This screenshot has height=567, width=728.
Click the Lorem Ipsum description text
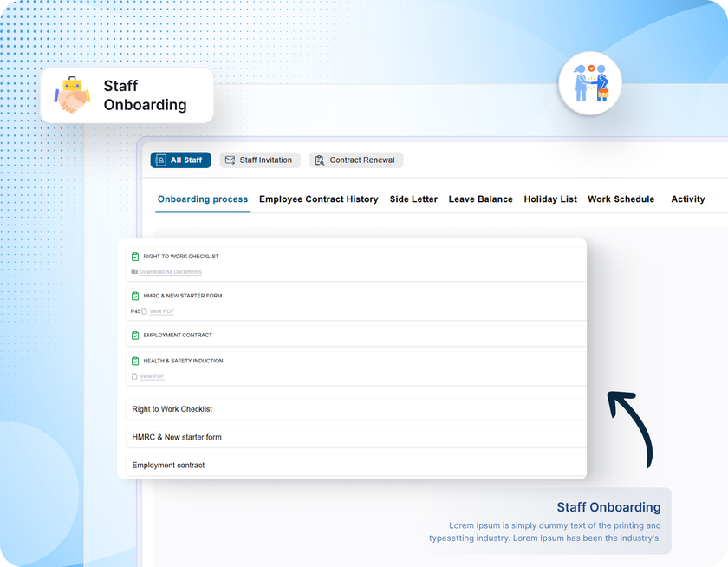pos(544,531)
